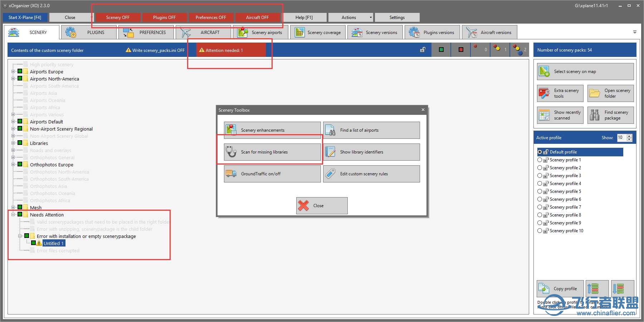Click the Aircraft OFF button
The height and width of the screenshot is (322, 644).
point(257,18)
